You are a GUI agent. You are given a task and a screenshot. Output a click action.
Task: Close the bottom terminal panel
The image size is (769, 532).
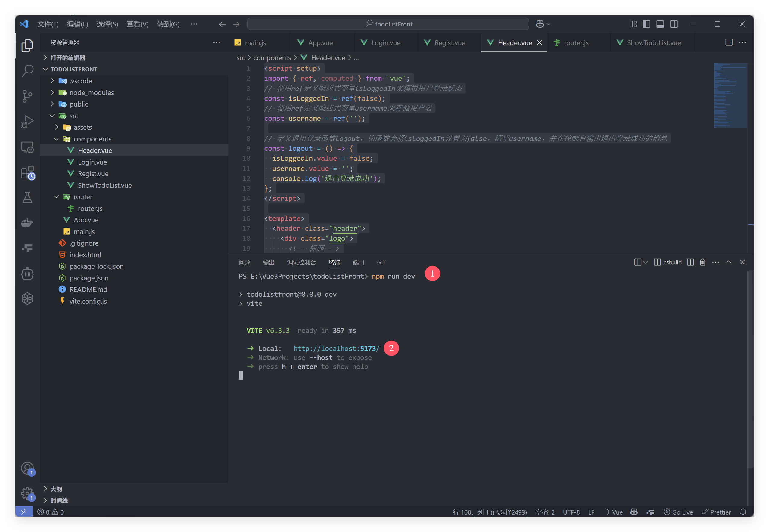(x=742, y=262)
